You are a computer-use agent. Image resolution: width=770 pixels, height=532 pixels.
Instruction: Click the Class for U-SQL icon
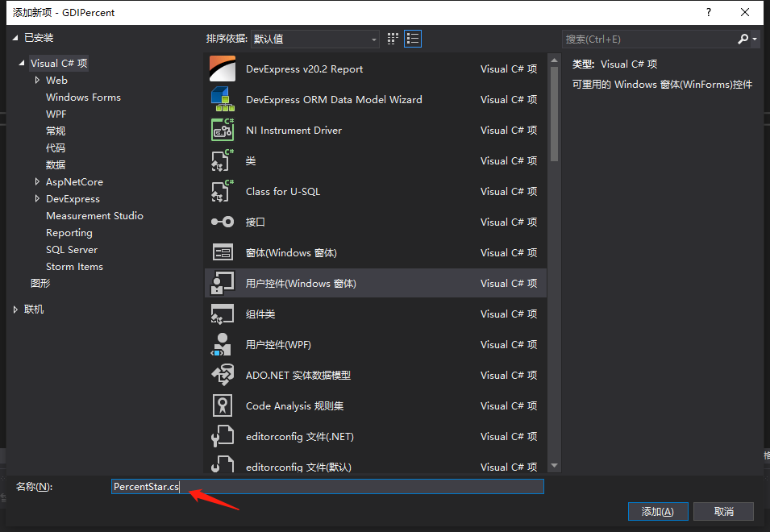point(223,191)
